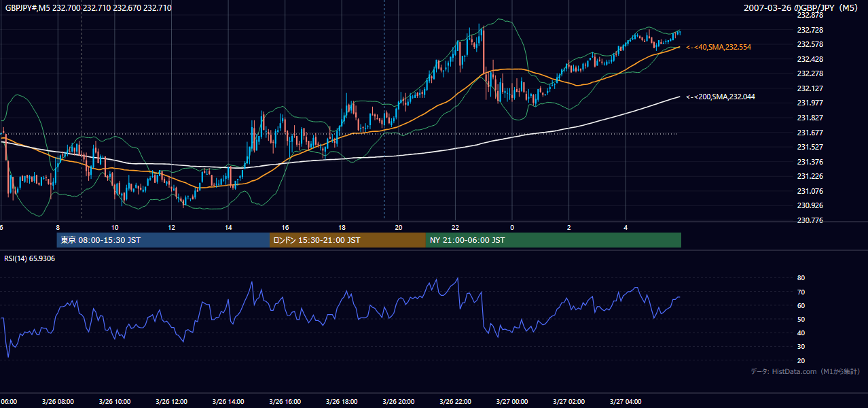Click the 2007-03-26 GBP/JPY (M5) chart title
The height and width of the screenshot is (408, 868).
coord(801,8)
